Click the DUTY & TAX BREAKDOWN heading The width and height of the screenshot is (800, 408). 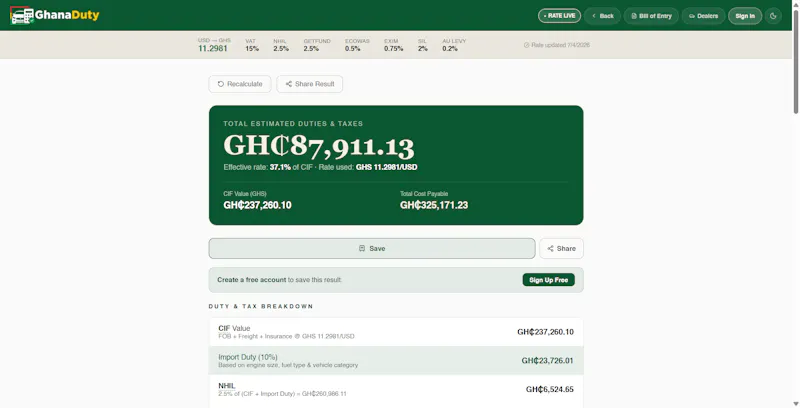[261, 307]
